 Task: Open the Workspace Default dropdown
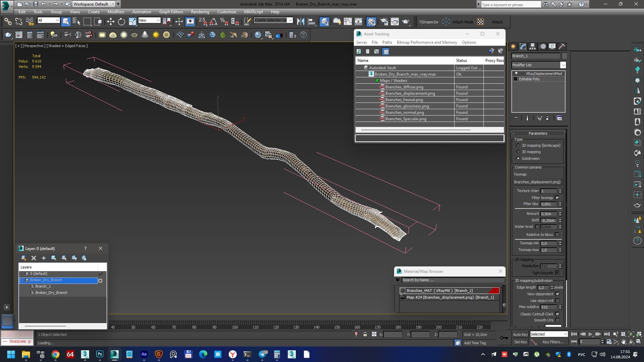pos(94,4)
